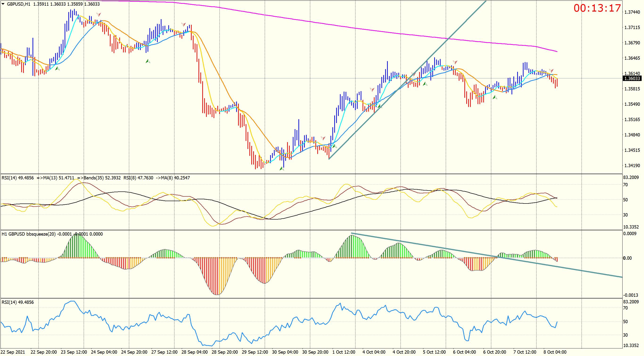Open the dropdown triangle beside GBPUSD,H1
Screen dimensions: 644x356
(3, 4)
